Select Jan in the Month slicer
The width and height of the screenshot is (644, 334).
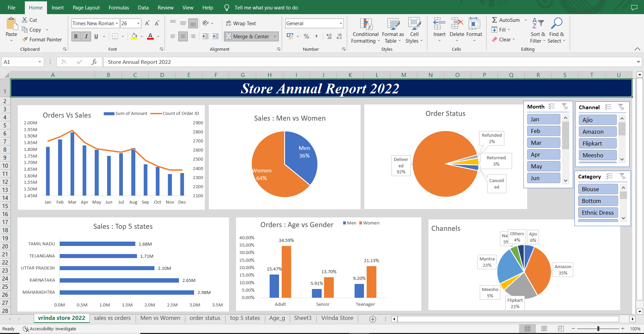543,119
